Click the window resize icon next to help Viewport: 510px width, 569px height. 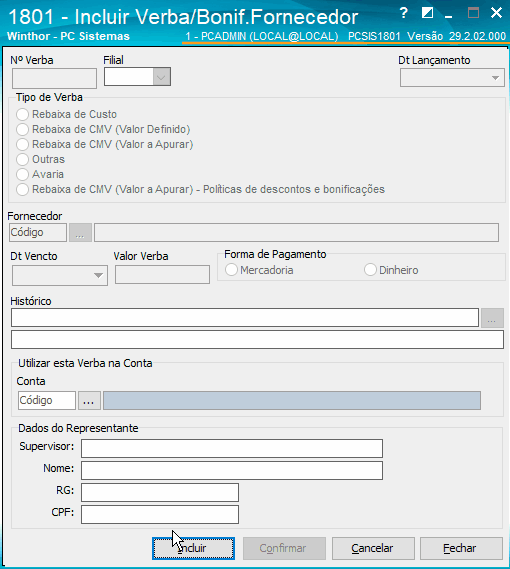427,13
